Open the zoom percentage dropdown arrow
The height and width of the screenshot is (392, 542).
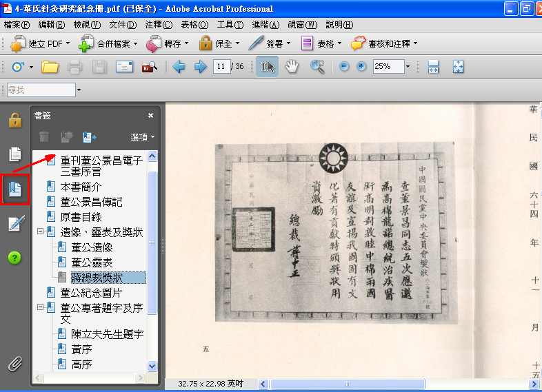[408, 66]
